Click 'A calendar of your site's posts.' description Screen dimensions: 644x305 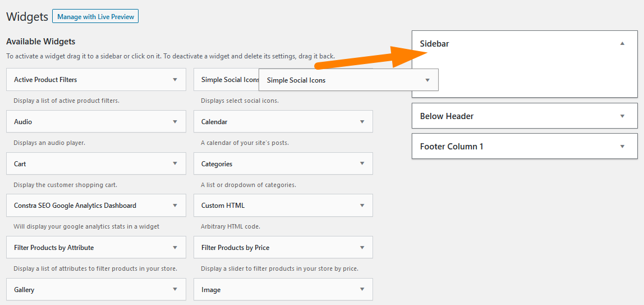click(x=245, y=143)
